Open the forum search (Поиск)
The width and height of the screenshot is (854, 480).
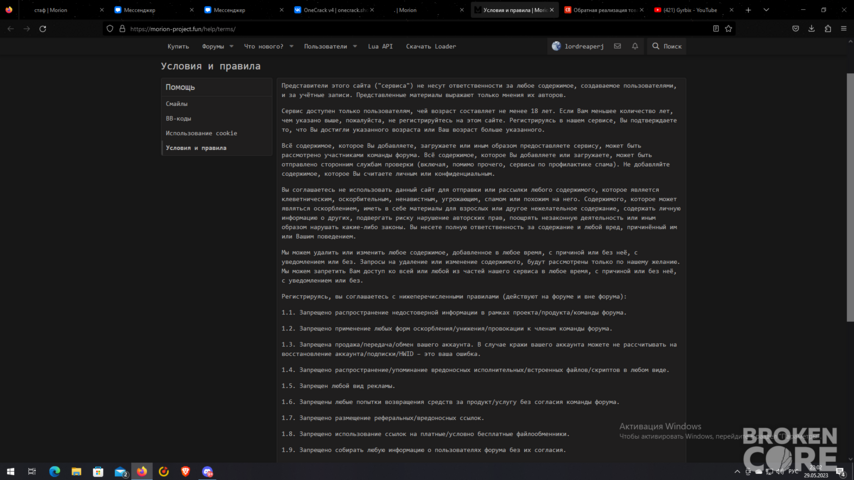667,46
